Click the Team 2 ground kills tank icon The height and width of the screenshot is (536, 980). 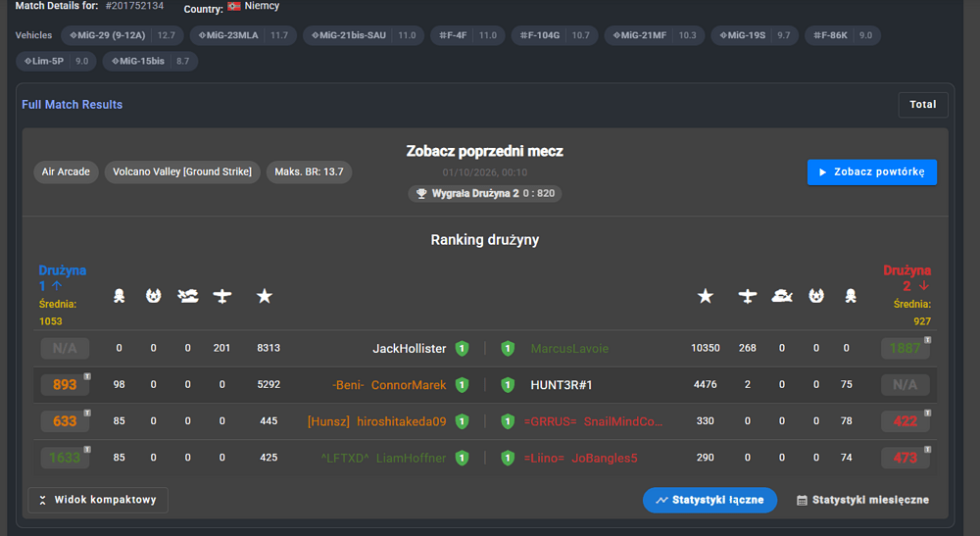[x=782, y=296]
